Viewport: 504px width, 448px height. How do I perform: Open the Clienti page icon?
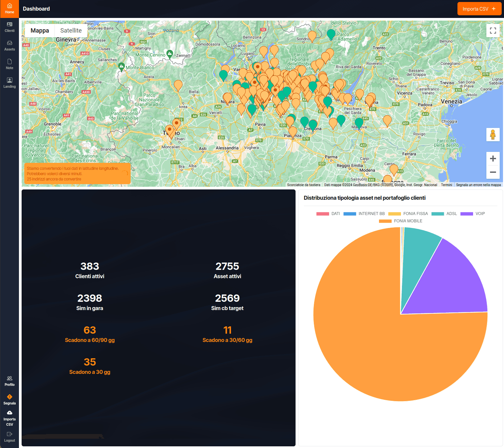(9, 25)
